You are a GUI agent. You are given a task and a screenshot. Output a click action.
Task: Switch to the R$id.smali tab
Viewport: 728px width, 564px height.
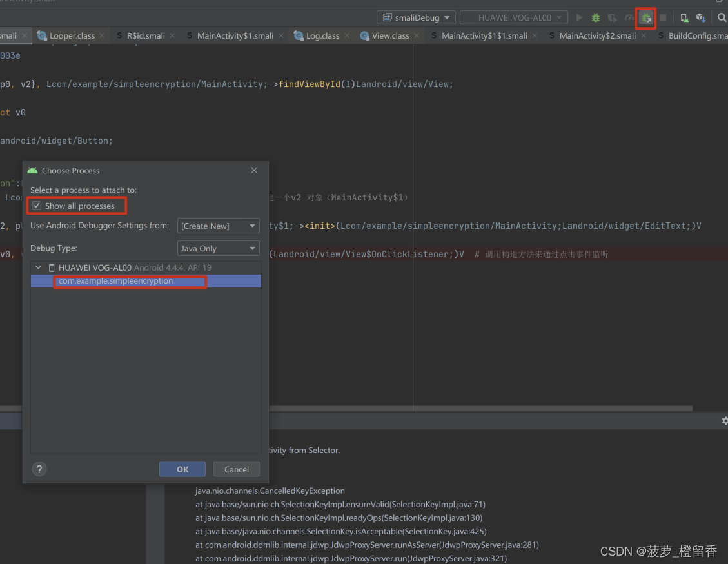pos(145,35)
